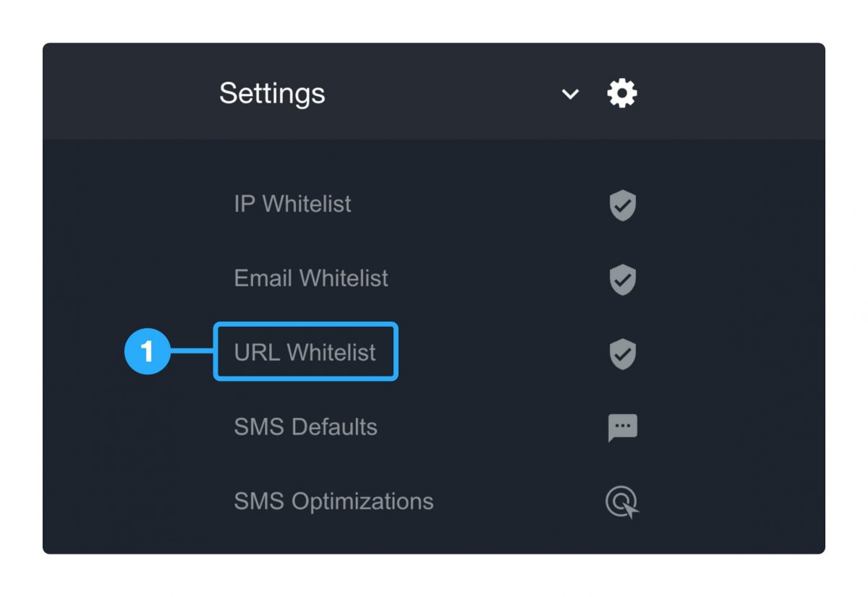Click the Settings title text
Screen dimensions: 868x597
271,93
